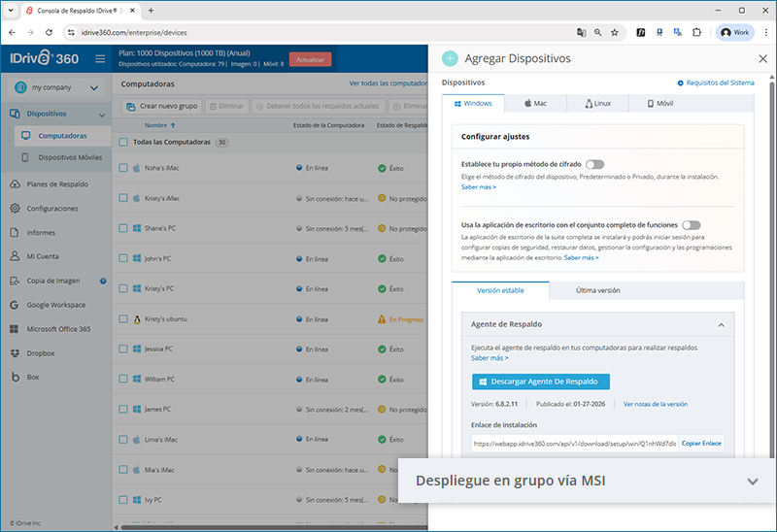The width and height of the screenshot is (777, 532).
Task: Go to Informes in sidebar
Action: click(41, 232)
